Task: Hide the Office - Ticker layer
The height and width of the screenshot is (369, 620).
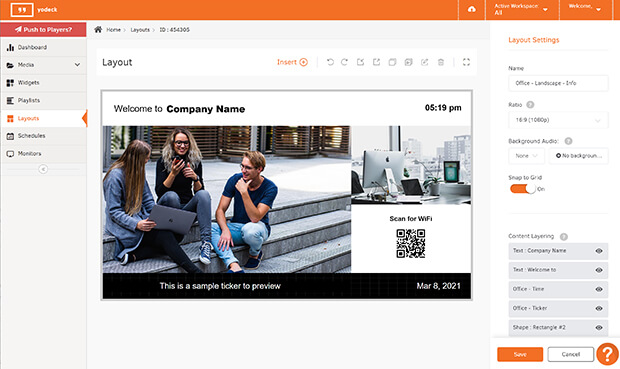Action: pos(599,308)
